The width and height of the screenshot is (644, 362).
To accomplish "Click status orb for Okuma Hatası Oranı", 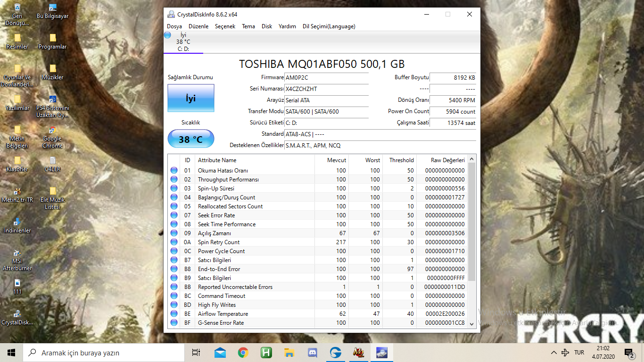I will (174, 170).
